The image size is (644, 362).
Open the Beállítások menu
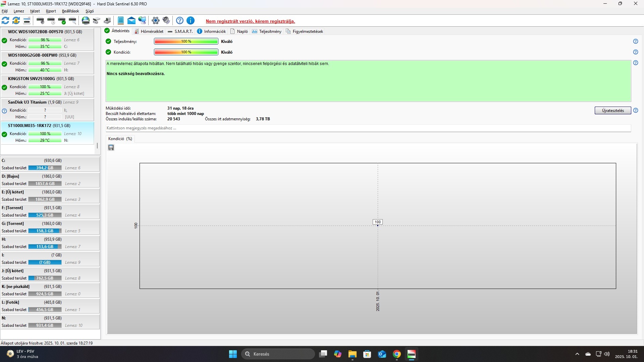(x=70, y=11)
